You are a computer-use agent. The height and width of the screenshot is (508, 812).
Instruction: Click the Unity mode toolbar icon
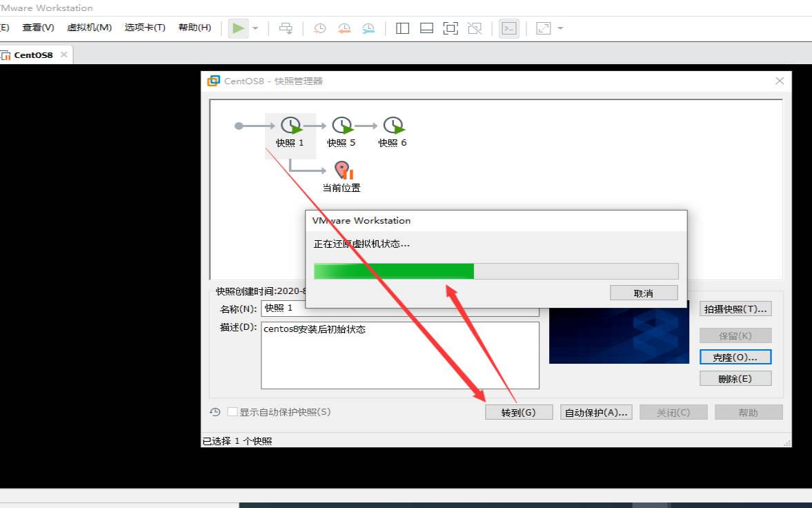[x=475, y=28]
